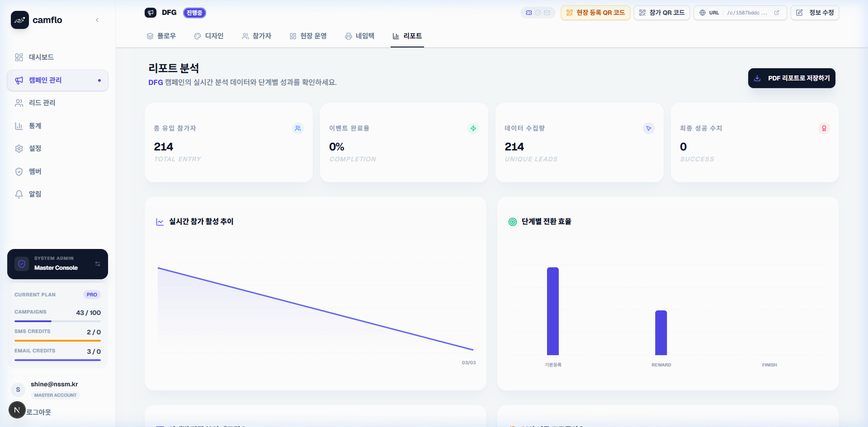The image size is (868, 427).
Task: Go to 리드 관리 in sidebar
Action: point(42,103)
